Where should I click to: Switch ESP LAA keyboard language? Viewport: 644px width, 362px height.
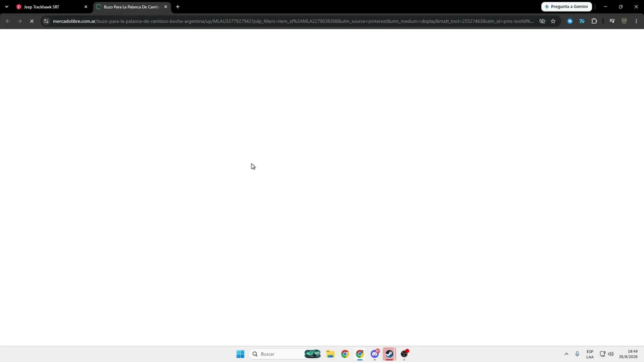point(590,354)
